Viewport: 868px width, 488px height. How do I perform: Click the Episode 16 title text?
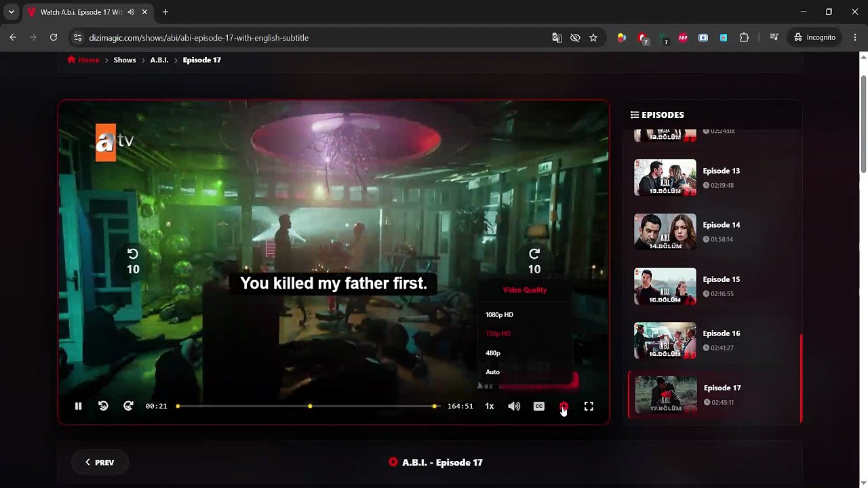click(x=722, y=333)
